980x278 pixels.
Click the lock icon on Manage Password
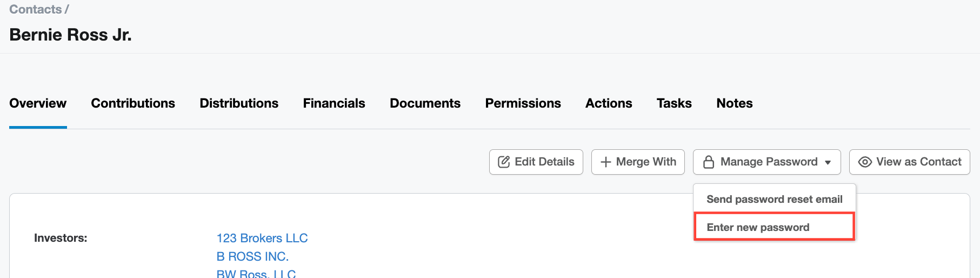pyautogui.click(x=708, y=162)
